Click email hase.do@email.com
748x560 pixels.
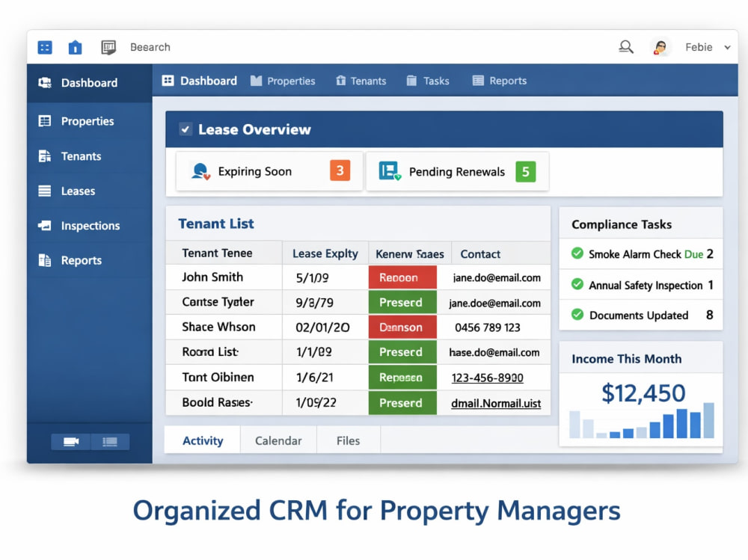click(x=494, y=352)
